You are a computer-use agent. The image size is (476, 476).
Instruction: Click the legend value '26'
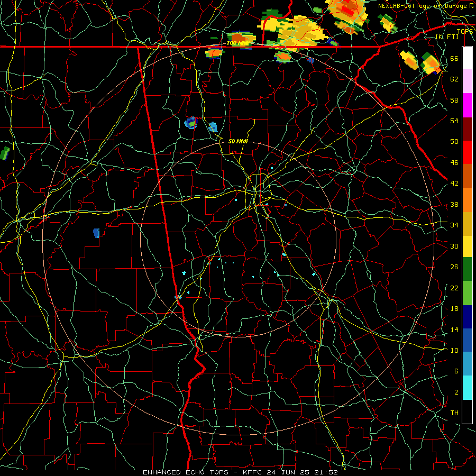point(454,267)
